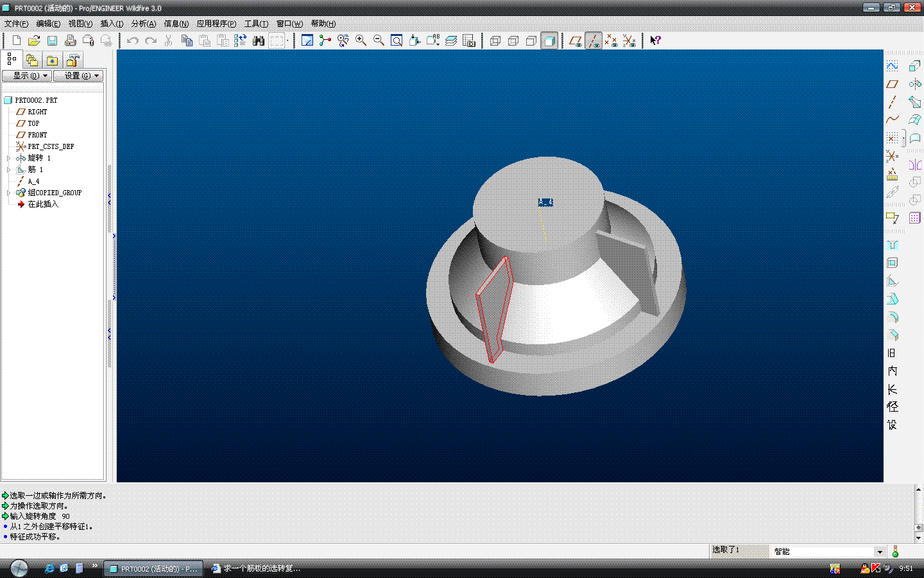
Task: Select the Pattern tool in right toolbar
Action: coord(915,218)
